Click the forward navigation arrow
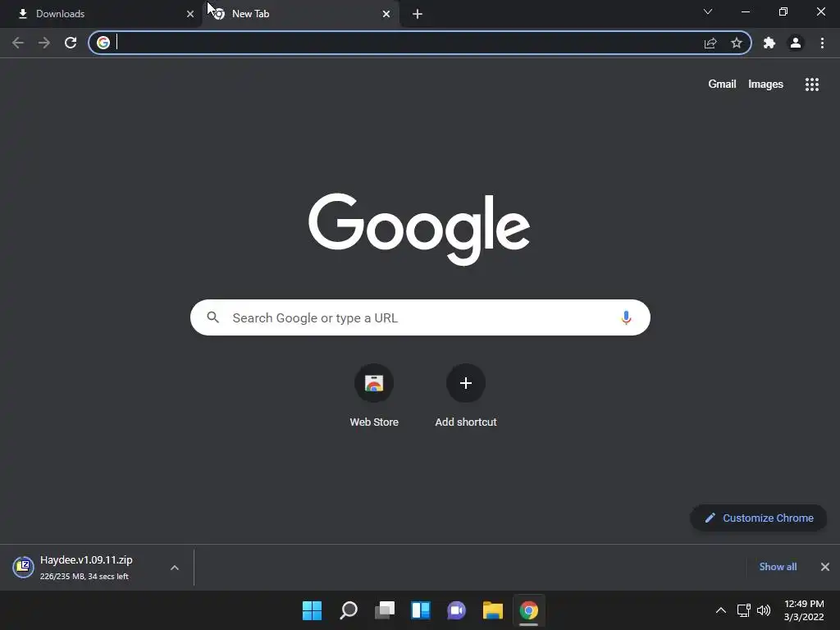 click(44, 43)
